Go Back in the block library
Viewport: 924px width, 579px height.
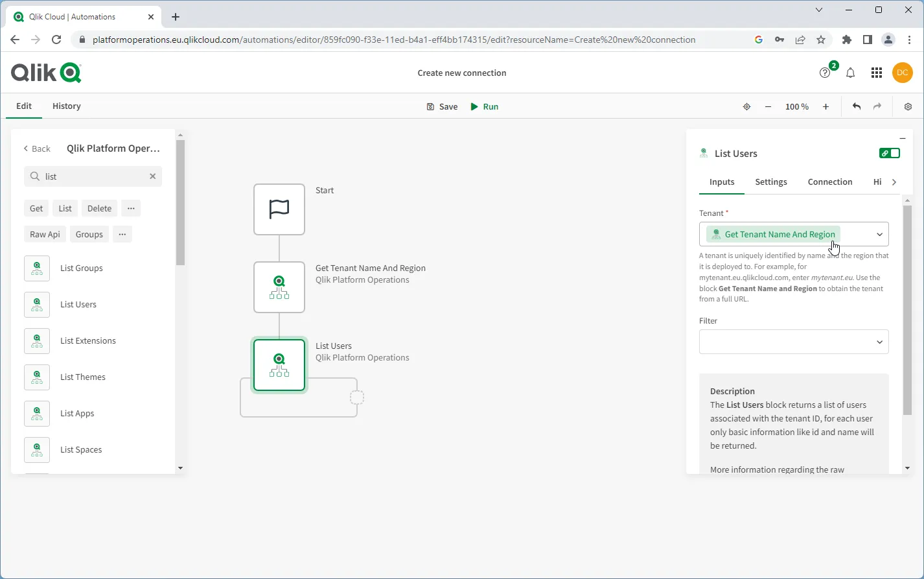tap(37, 148)
